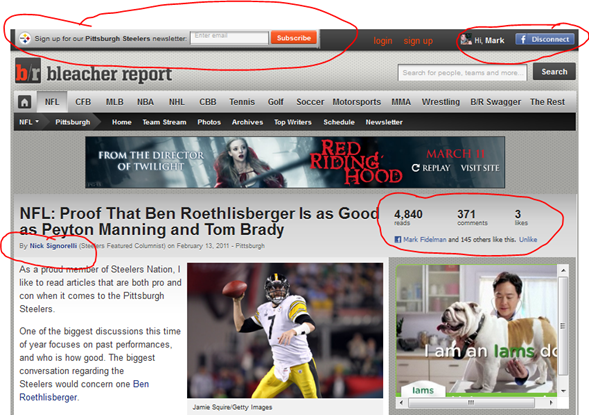Click the orange Subscribe button
Image resolution: width=589 pixels, height=415 pixels.
[294, 38]
